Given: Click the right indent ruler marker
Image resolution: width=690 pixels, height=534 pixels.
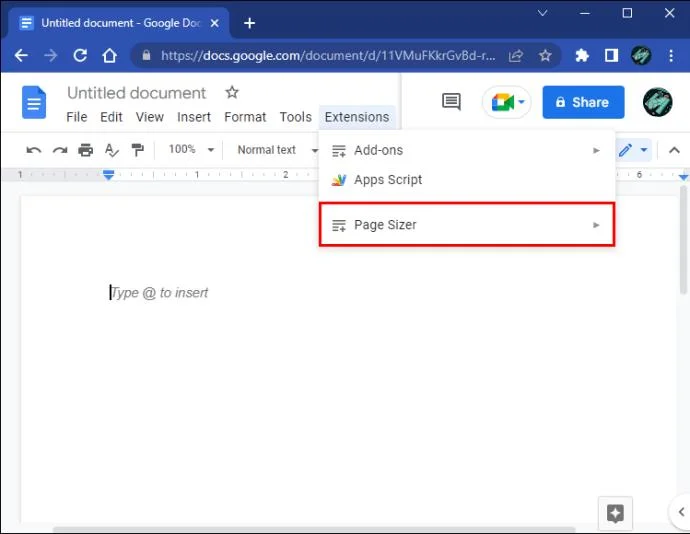Looking at the screenshot, I should (683, 177).
